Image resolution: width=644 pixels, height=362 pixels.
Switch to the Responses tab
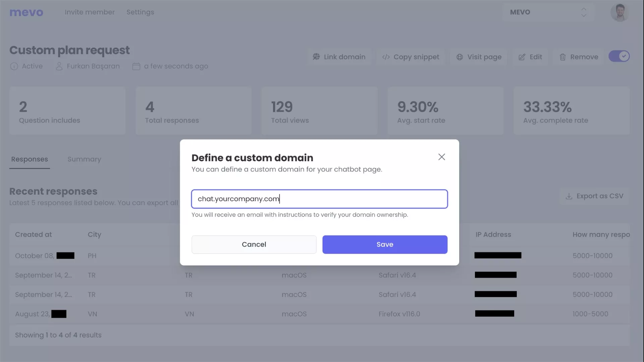pos(30,160)
